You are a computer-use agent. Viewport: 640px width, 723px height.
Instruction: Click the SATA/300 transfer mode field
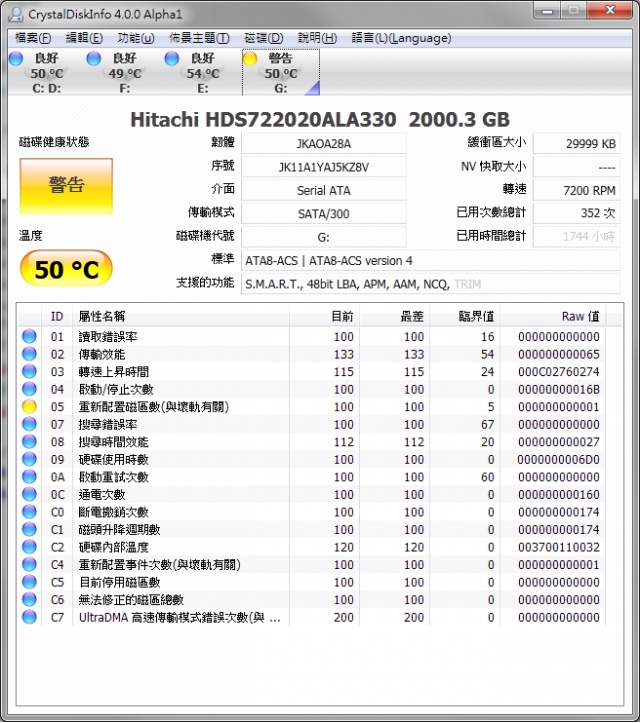point(324,214)
